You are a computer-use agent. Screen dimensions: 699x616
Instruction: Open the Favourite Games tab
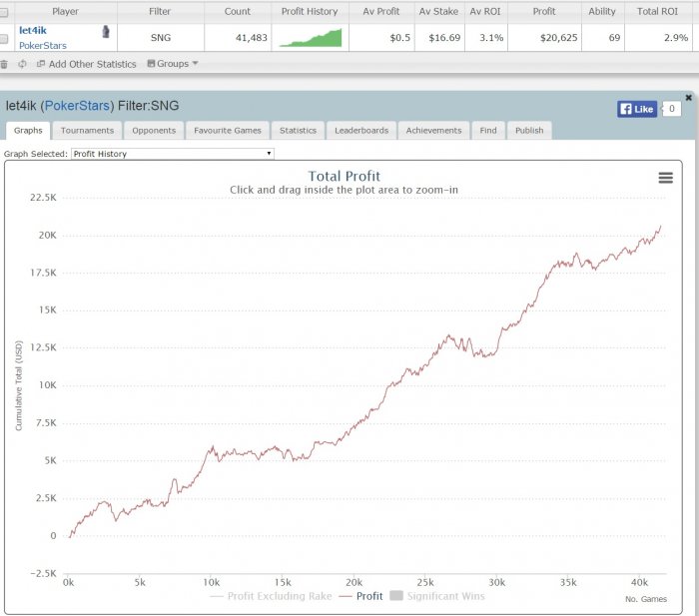pyautogui.click(x=228, y=130)
